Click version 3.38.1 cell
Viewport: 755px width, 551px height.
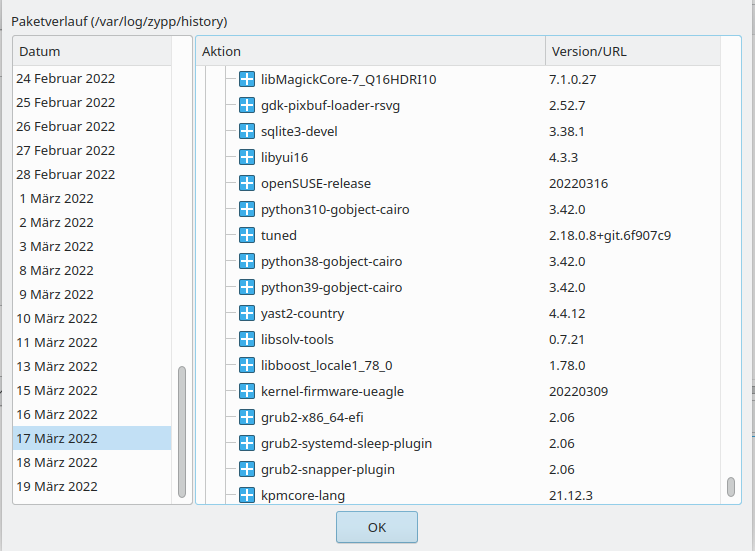pos(567,131)
